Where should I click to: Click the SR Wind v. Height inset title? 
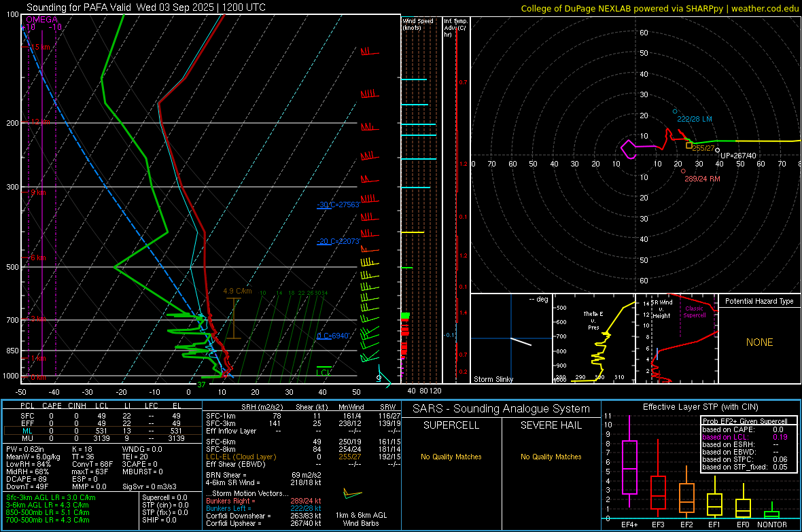click(661, 309)
